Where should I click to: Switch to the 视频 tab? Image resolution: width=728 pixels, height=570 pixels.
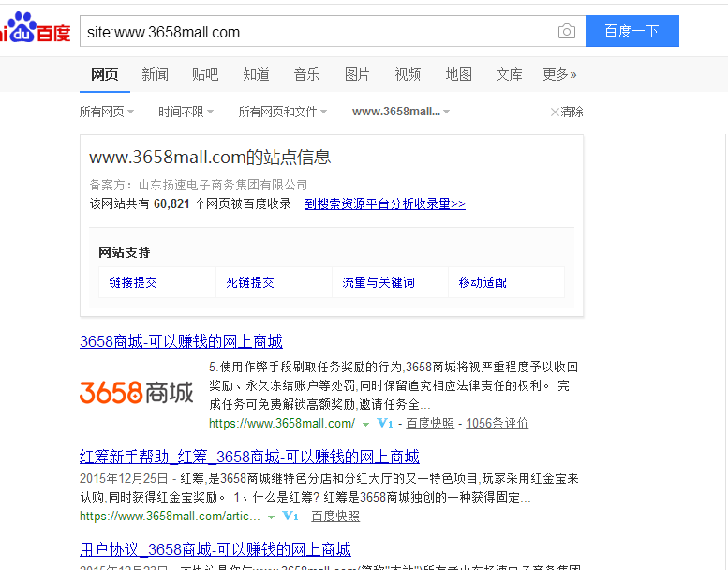(x=408, y=74)
